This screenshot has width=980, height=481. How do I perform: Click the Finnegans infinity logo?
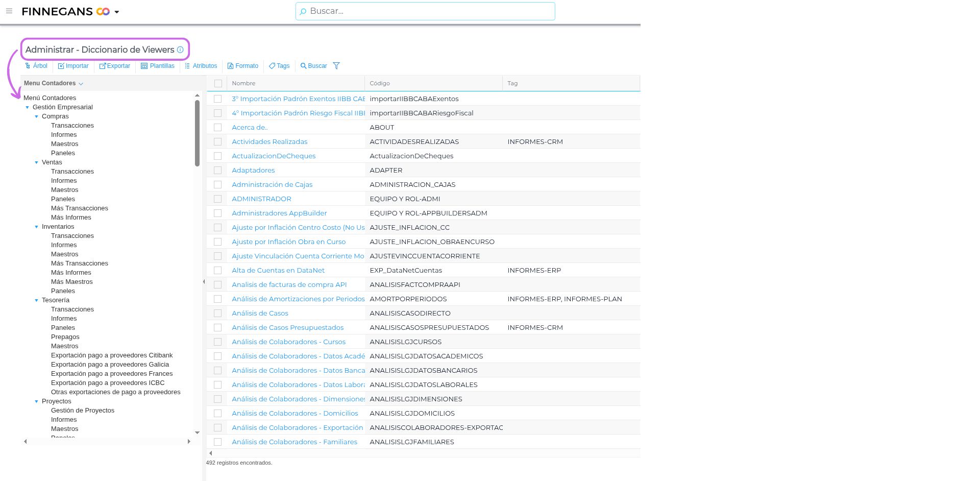(x=103, y=11)
